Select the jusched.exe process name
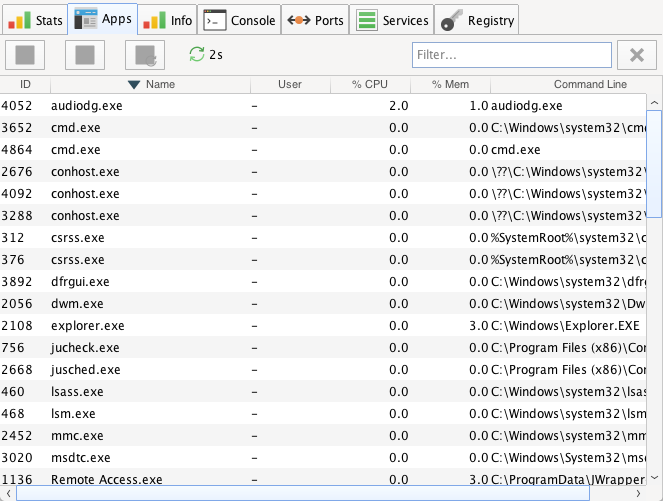 click(x=85, y=370)
